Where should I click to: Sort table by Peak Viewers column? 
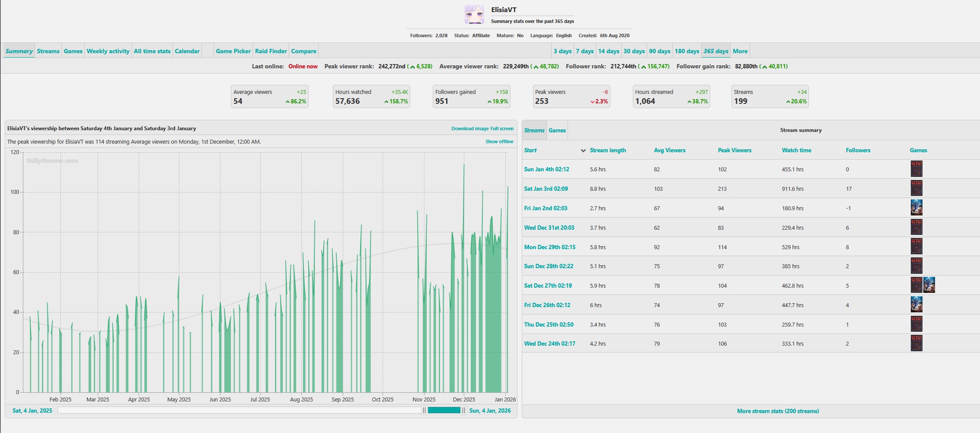[734, 151]
